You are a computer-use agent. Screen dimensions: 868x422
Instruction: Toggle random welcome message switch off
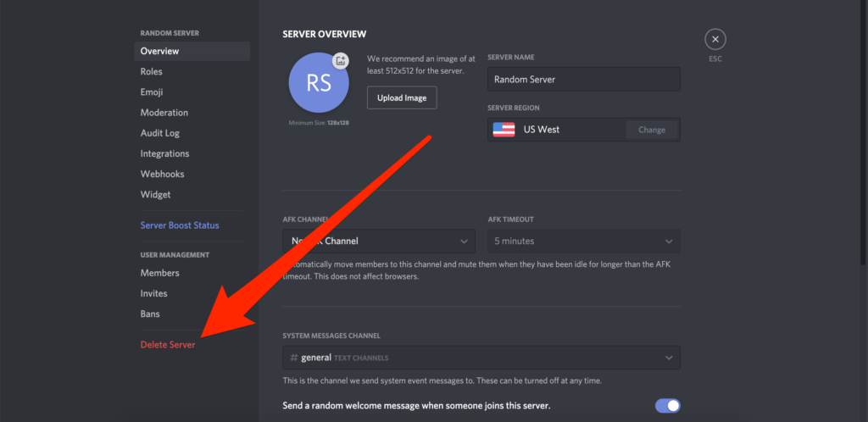(x=667, y=406)
